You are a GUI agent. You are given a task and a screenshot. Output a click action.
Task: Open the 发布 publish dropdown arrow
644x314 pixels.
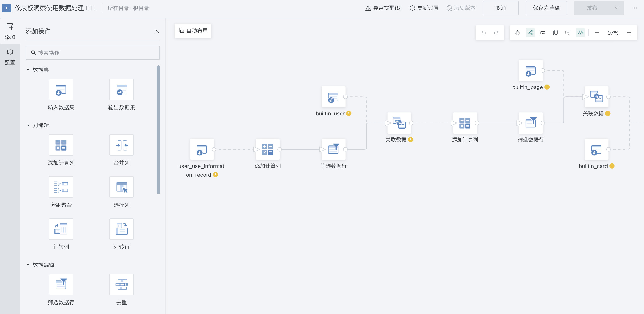coord(616,8)
